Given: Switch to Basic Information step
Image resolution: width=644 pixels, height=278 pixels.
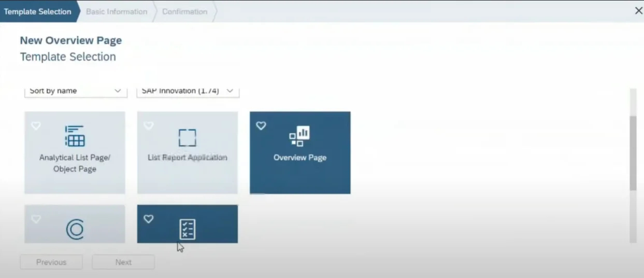Looking at the screenshot, I should point(117,11).
